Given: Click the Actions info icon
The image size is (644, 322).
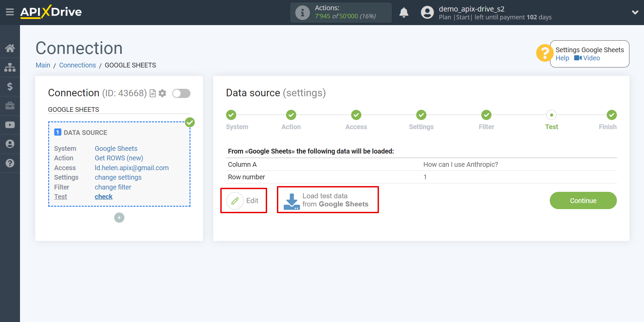Looking at the screenshot, I should click(302, 13).
